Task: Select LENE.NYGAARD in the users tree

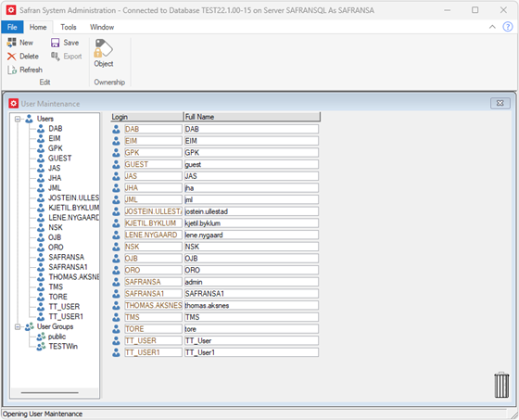Action: tap(73, 218)
